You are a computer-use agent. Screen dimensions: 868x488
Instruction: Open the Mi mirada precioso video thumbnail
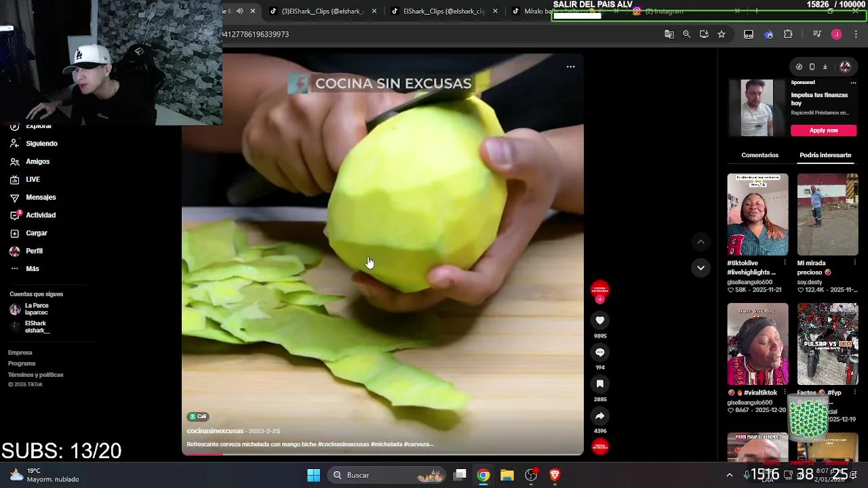(x=827, y=214)
